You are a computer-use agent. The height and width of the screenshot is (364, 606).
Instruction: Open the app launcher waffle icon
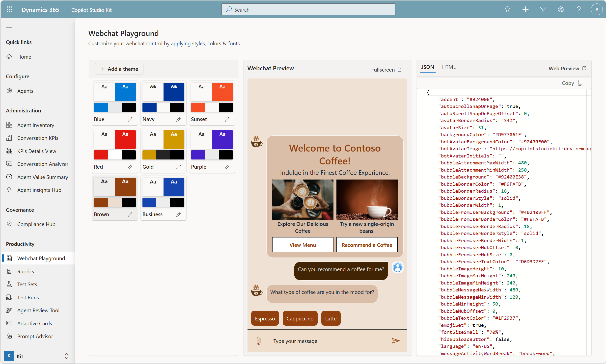[x=9, y=10]
